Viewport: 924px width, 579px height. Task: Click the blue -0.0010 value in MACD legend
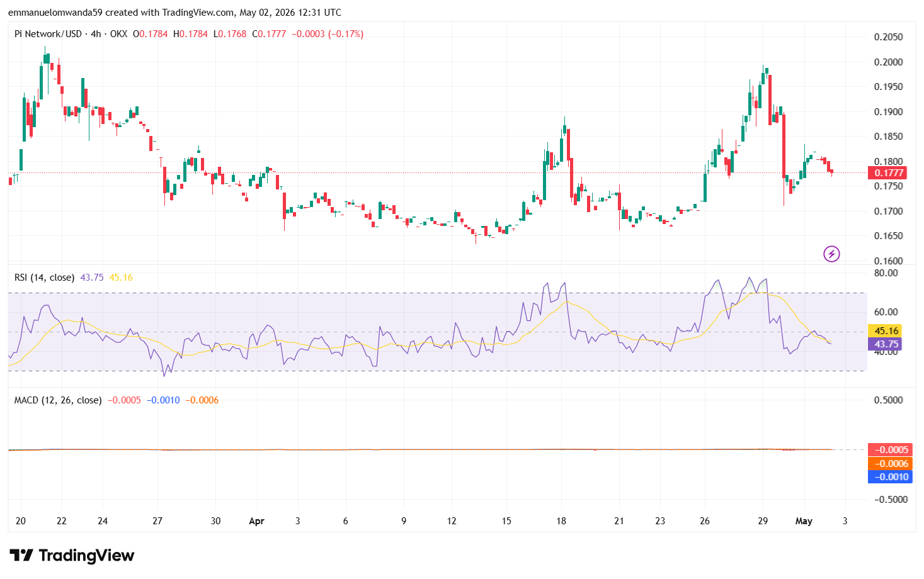click(163, 400)
